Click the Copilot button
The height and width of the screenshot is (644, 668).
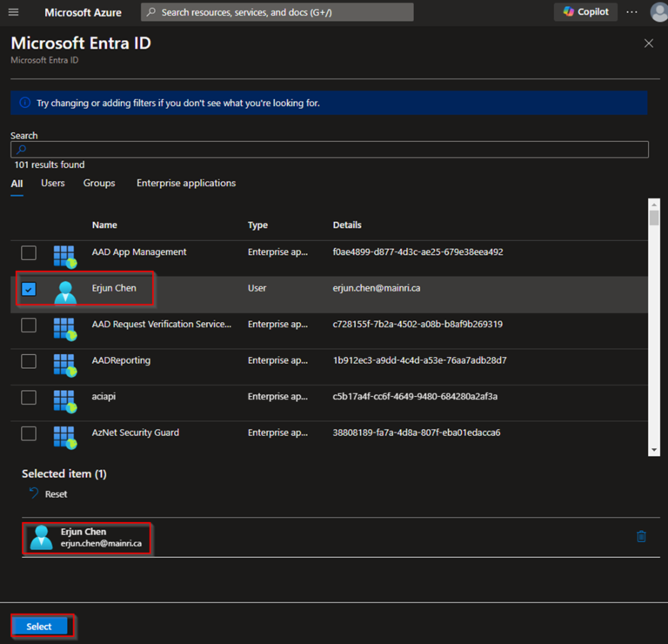(585, 12)
